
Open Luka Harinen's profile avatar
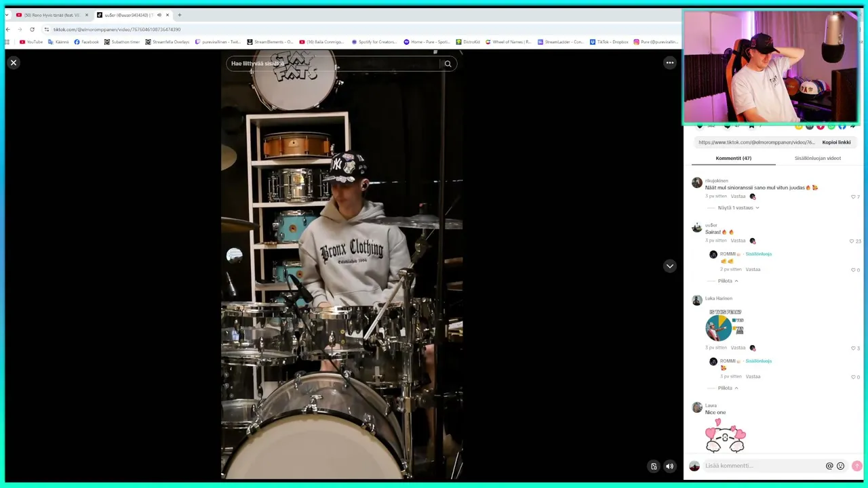click(x=696, y=300)
